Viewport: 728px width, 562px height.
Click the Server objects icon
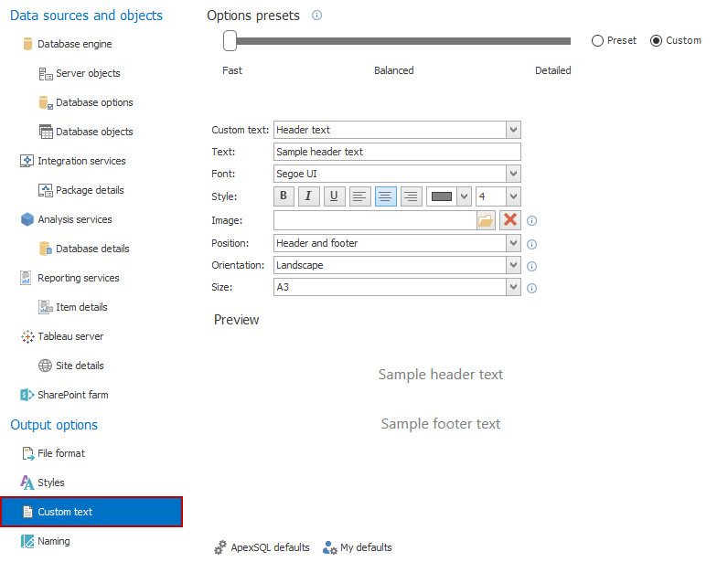pyautogui.click(x=46, y=74)
